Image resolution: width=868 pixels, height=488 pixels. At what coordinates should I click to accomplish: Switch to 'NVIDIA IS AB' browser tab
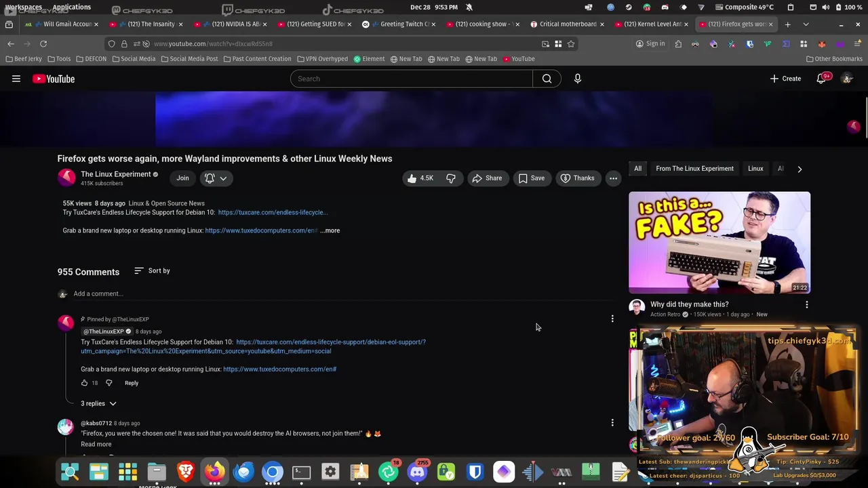pyautogui.click(x=231, y=24)
